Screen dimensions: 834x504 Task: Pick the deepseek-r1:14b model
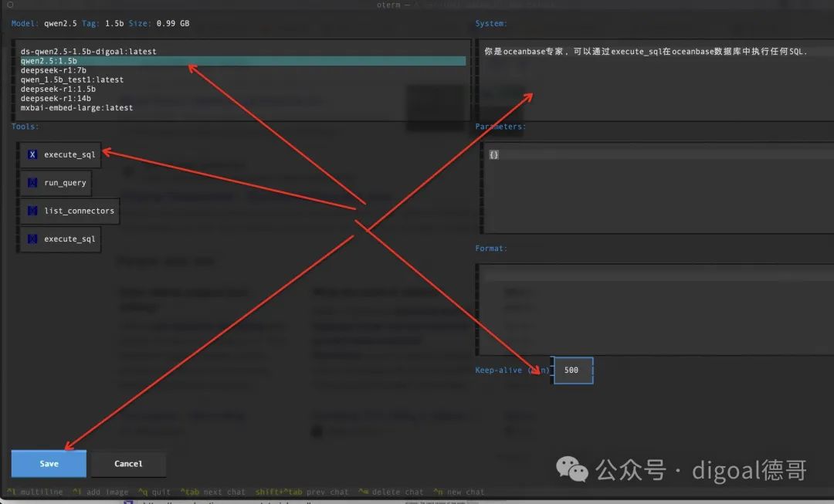tap(56, 99)
